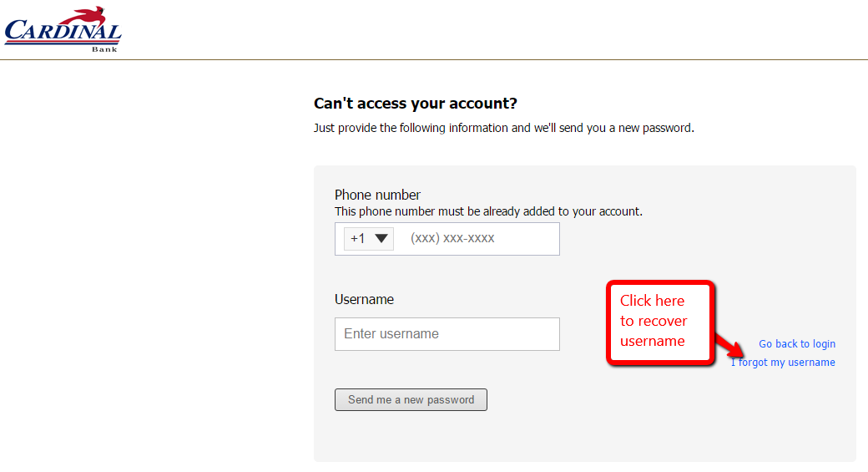Click the red recover username callout box
868x472 pixels.
660,322
